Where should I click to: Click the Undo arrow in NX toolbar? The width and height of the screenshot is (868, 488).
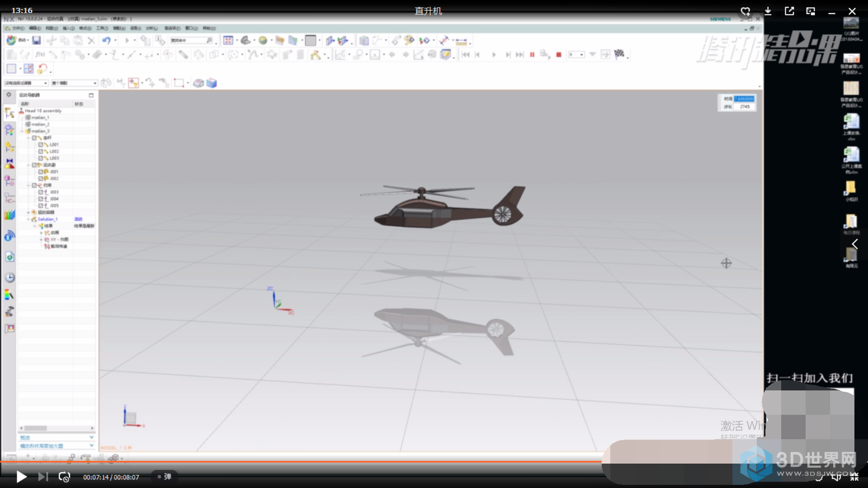point(106,41)
